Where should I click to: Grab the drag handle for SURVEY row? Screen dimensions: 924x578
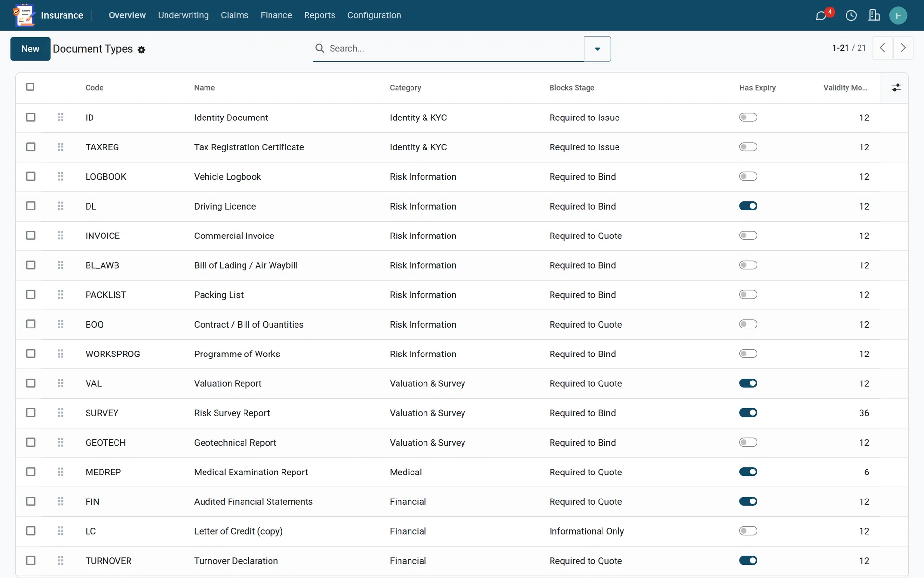60,413
